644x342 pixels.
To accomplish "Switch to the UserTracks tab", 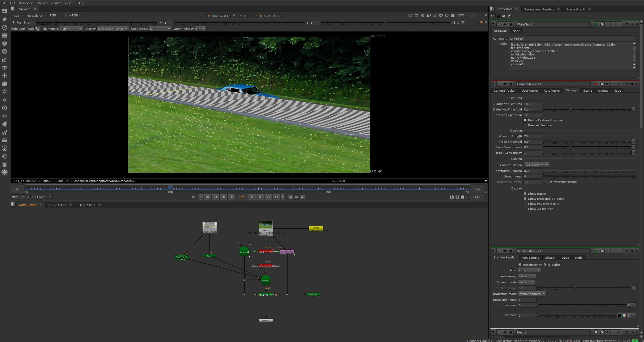I will coord(529,91).
